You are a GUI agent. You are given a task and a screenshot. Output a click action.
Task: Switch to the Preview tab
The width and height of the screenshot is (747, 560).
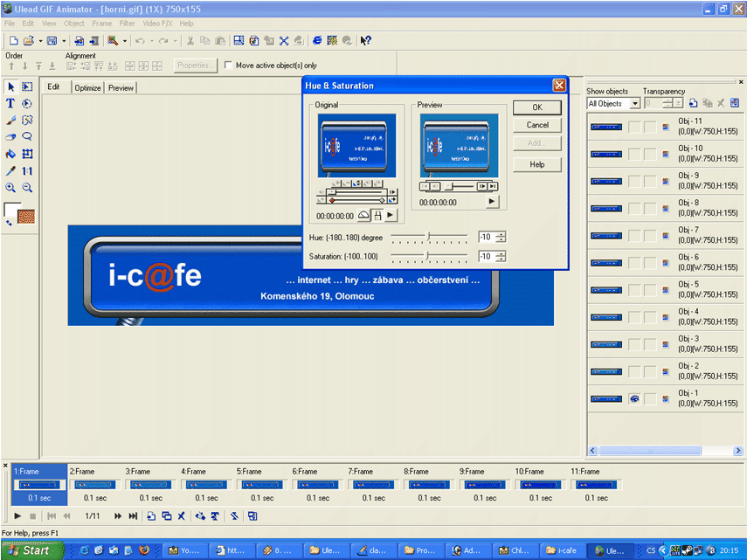[121, 88]
